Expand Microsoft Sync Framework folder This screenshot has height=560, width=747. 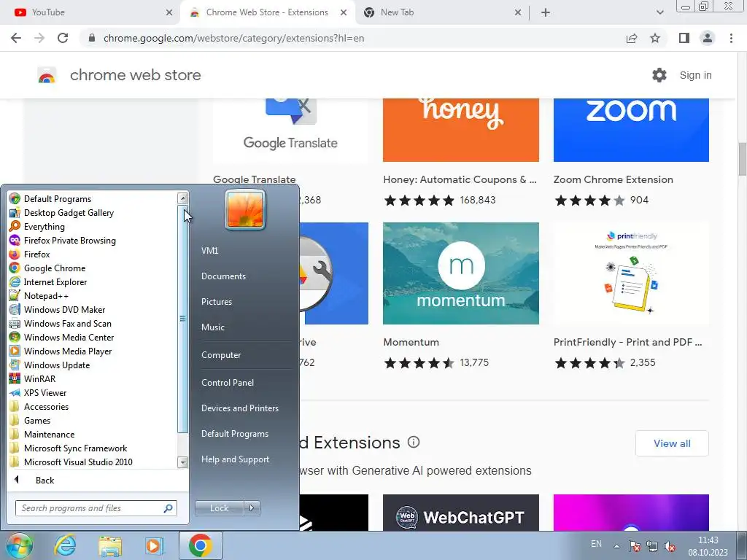[x=69, y=448]
